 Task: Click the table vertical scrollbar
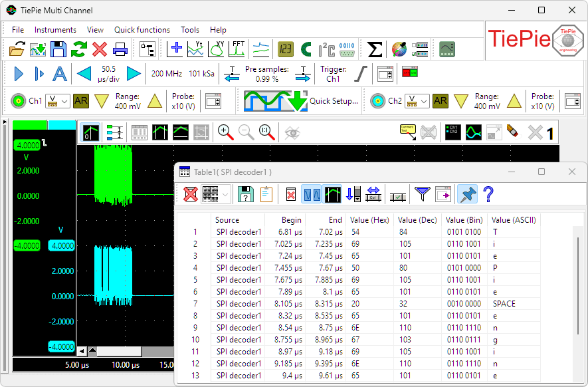tap(578, 286)
